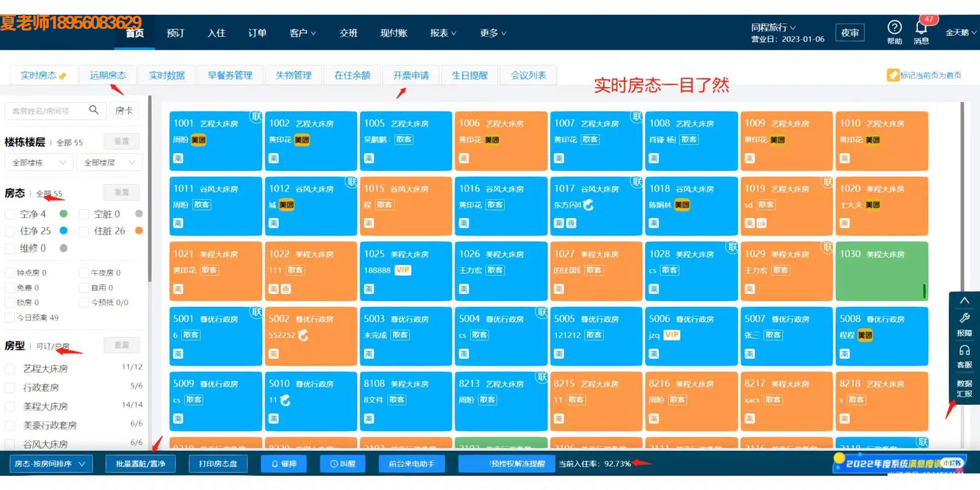
Task: Click the 联 badge on room 1028
Action: [x=732, y=246]
